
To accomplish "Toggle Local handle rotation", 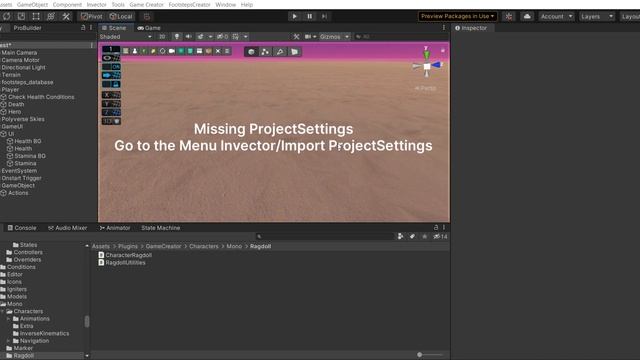I will (x=121, y=16).
